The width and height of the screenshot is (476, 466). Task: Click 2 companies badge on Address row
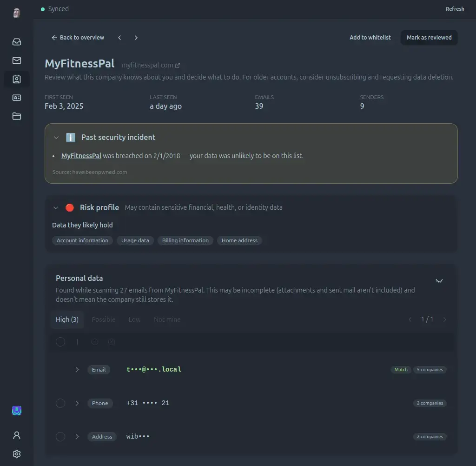click(x=430, y=437)
